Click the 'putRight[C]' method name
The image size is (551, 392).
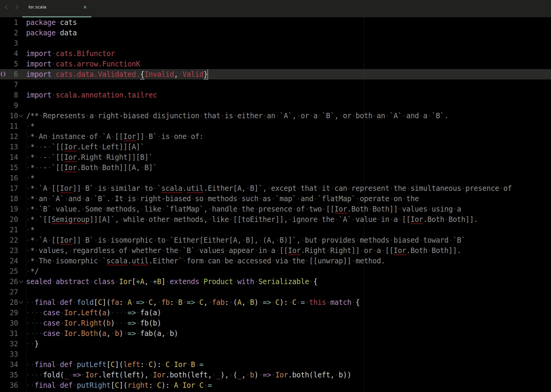pos(100,385)
